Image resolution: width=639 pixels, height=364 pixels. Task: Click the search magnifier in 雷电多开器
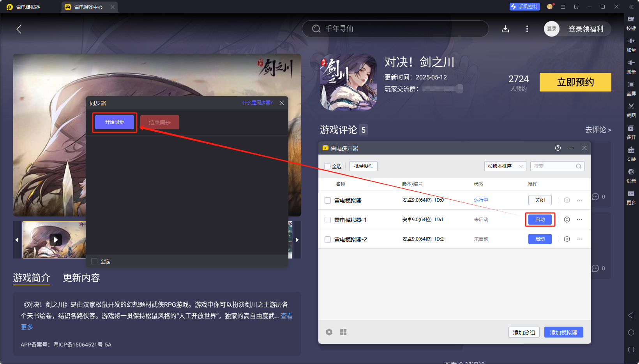[x=579, y=166]
